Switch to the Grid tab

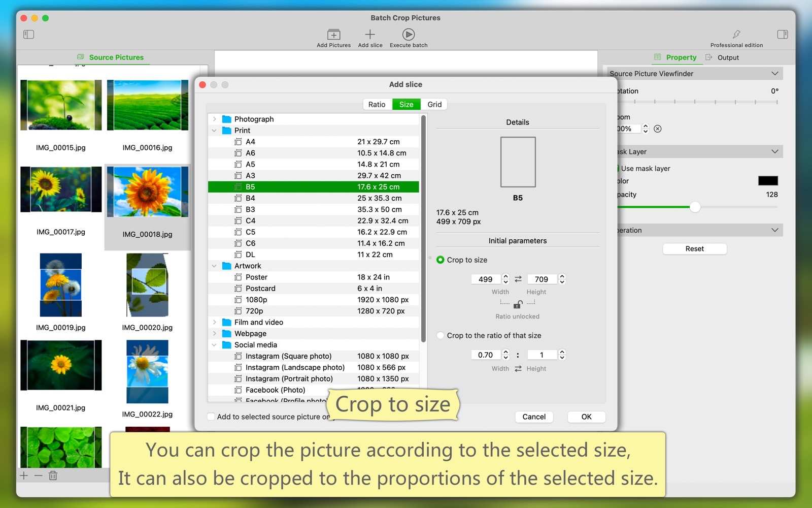(x=434, y=104)
